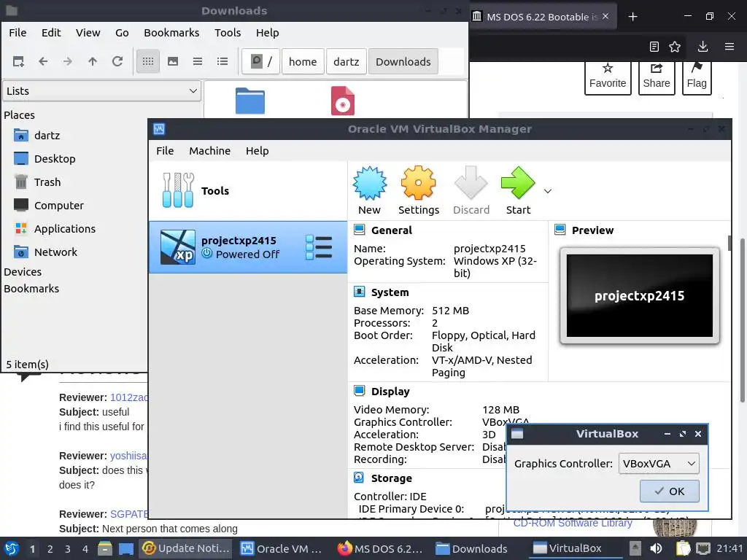Image resolution: width=747 pixels, height=560 pixels.
Task: Switch to compact view in file manager
Action: point(198,61)
